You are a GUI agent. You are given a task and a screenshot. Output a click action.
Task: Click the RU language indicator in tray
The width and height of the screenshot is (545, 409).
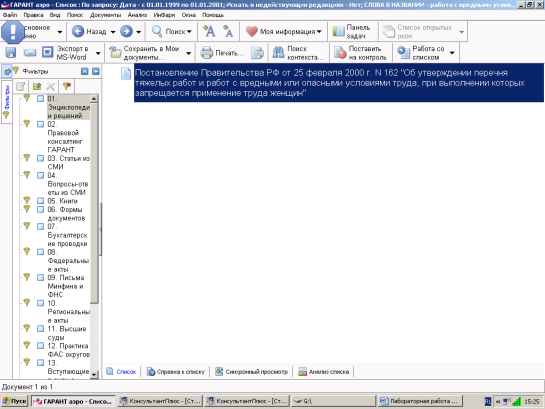[x=488, y=401]
